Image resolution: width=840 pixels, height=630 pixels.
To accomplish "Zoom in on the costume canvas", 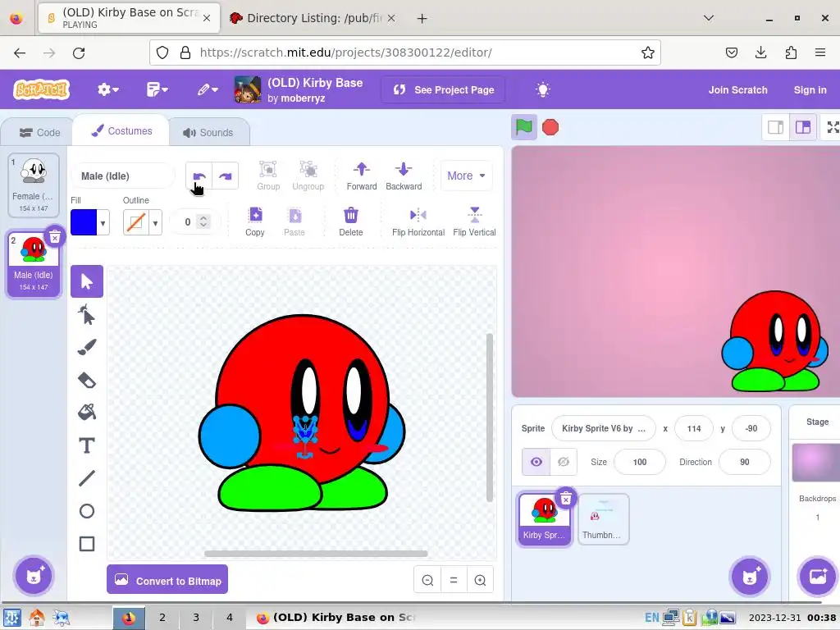I will coord(480,580).
